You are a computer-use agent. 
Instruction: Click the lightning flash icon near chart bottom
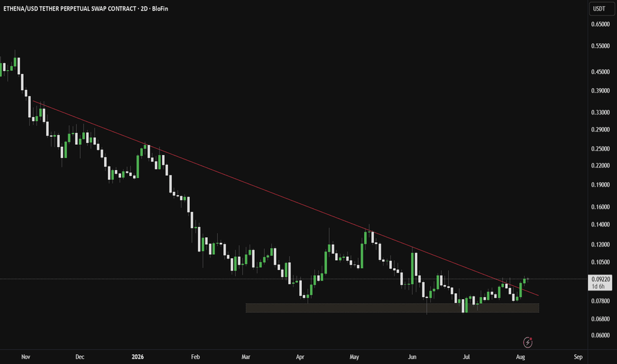(x=528, y=342)
